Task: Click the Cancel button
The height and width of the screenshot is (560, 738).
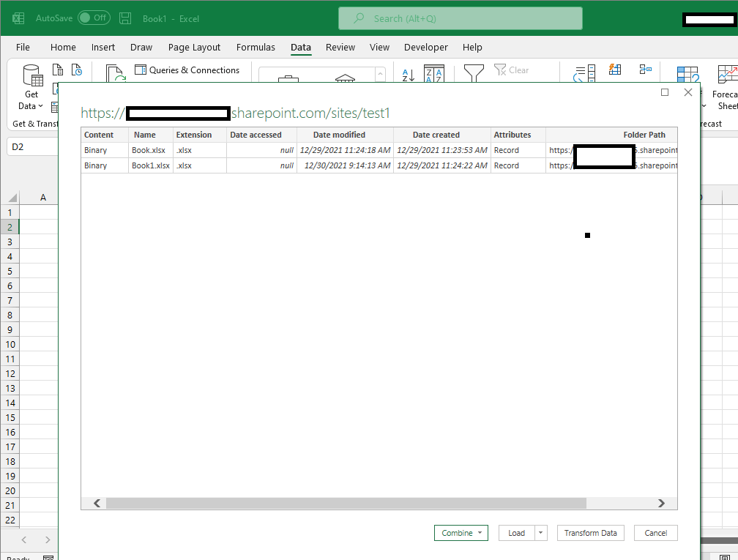Action: pos(656,533)
